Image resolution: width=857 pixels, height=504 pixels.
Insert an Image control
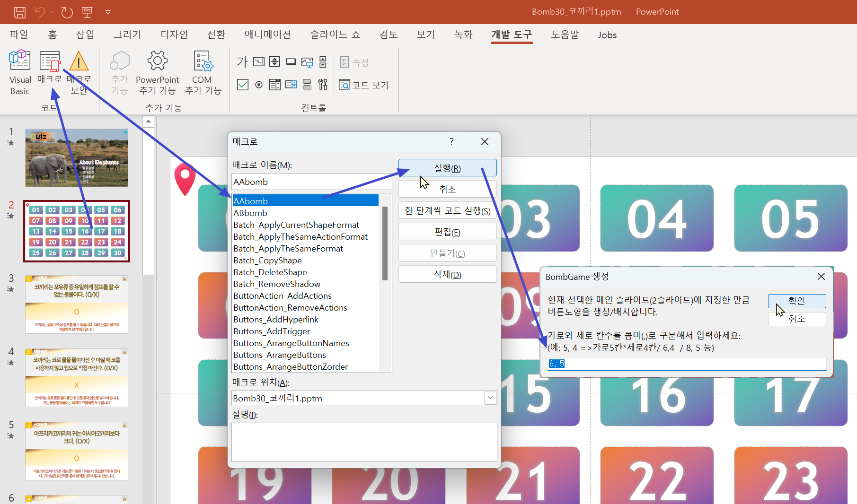tap(307, 62)
